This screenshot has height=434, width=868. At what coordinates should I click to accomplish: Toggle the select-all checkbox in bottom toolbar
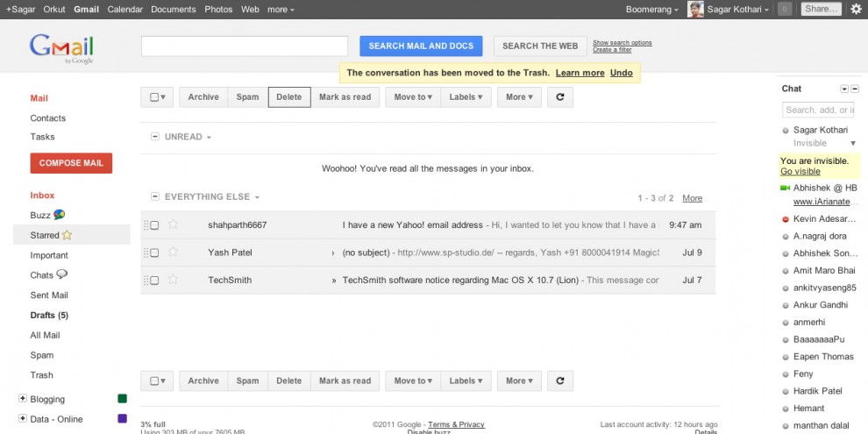(x=154, y=381)
